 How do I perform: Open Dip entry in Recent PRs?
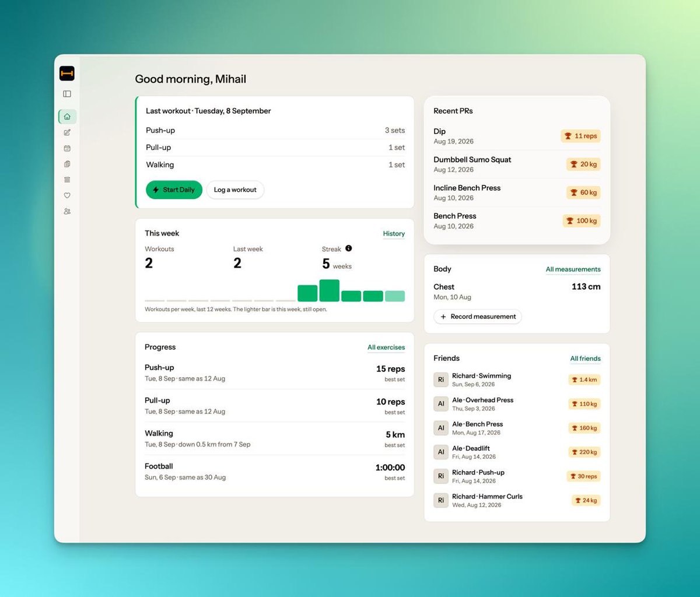(x=517, y=136)
